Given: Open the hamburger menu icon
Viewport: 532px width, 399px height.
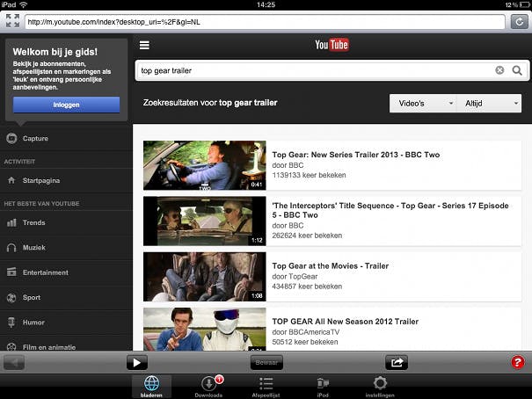Looking at the screenshot, I should click(144, 46).
